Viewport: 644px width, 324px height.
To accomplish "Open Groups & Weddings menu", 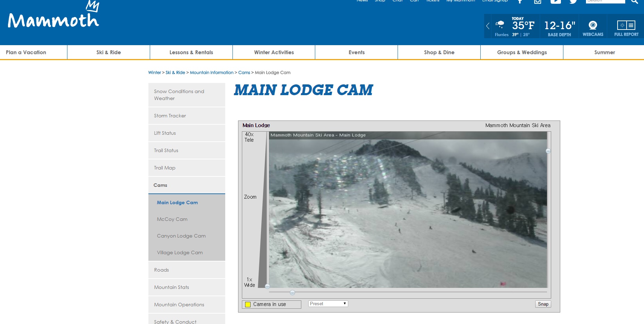I will point(522,52).
